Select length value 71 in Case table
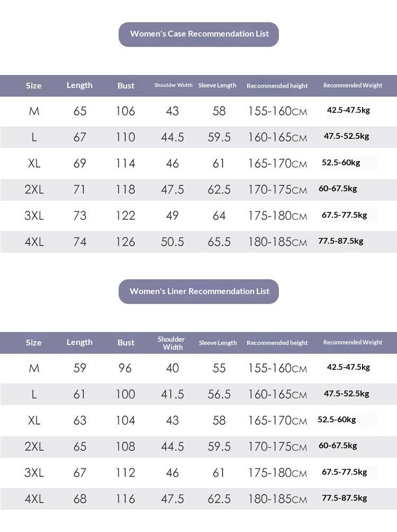 pos(79,189)
